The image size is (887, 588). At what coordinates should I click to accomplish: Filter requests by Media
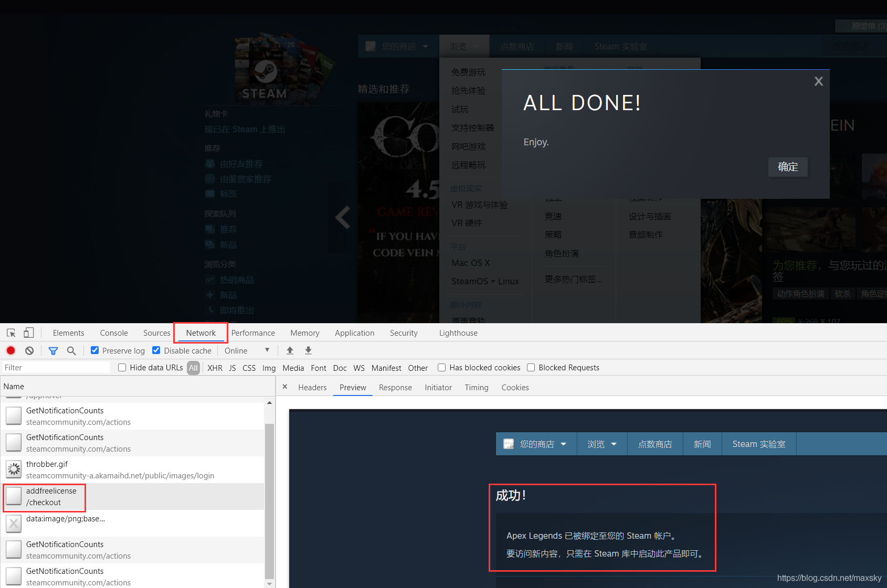293,368
